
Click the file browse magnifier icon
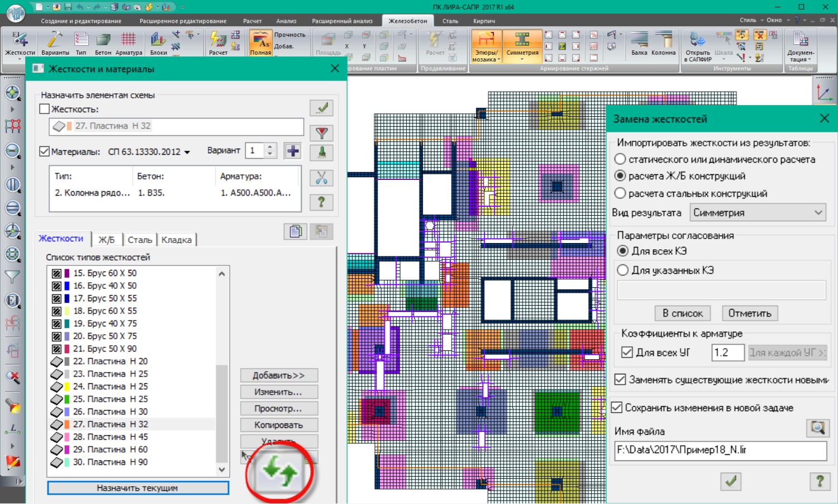point(817,428)
